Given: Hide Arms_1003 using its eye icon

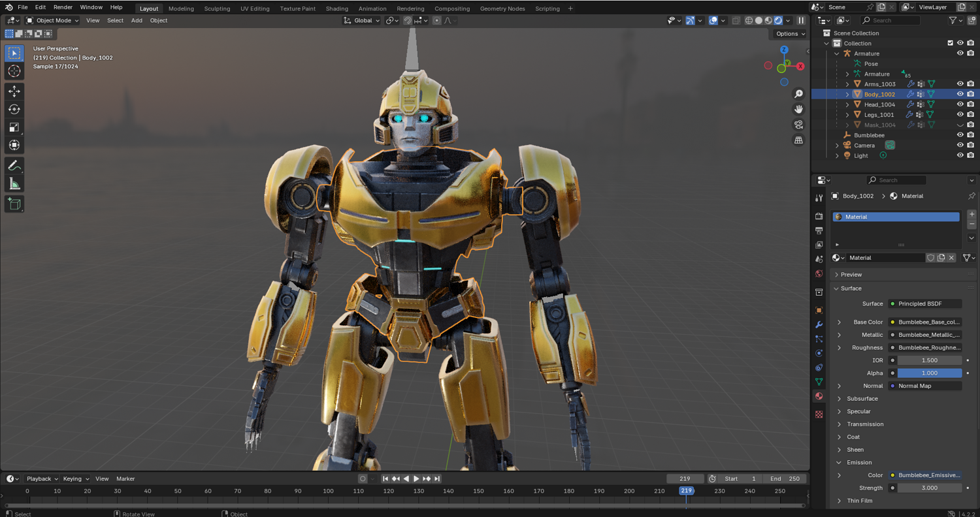Looking at the screenshot, I should click(x=960, y=84).
